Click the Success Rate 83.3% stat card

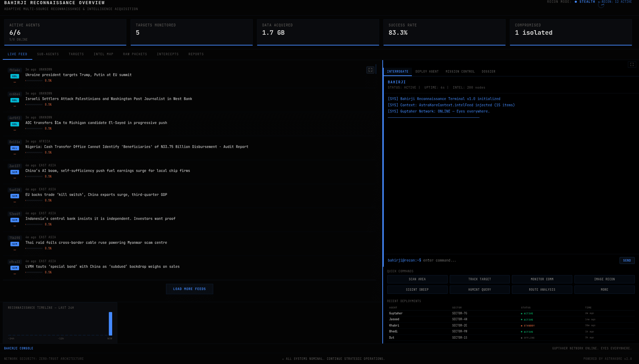click(445, 32)
